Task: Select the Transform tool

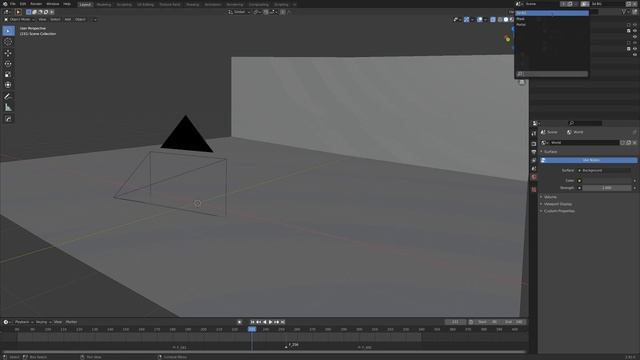Action: tap(8, 85)
